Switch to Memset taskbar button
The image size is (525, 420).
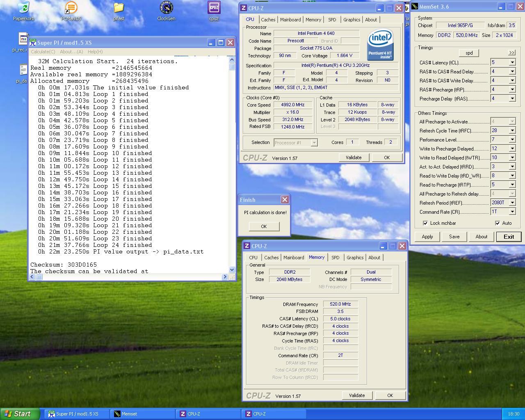pos(142,414)
